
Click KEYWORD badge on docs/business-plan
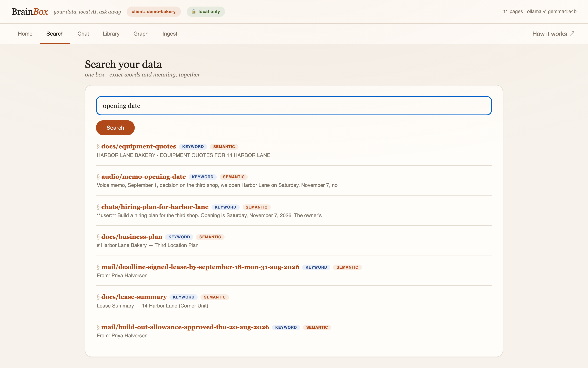click(x=179, y=237)
